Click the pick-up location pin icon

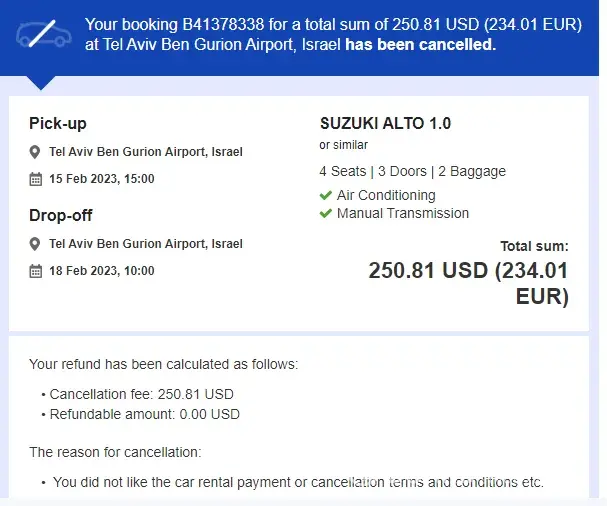[x=35, y=153]
